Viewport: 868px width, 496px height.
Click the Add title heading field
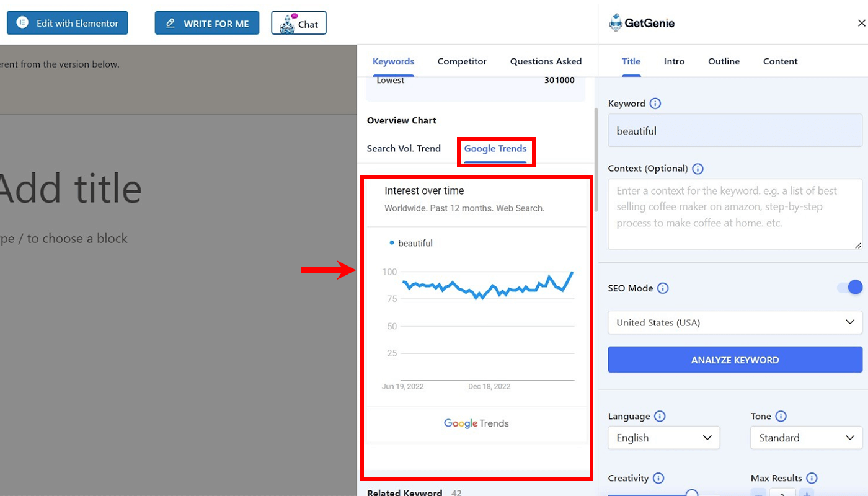point(71,189)
